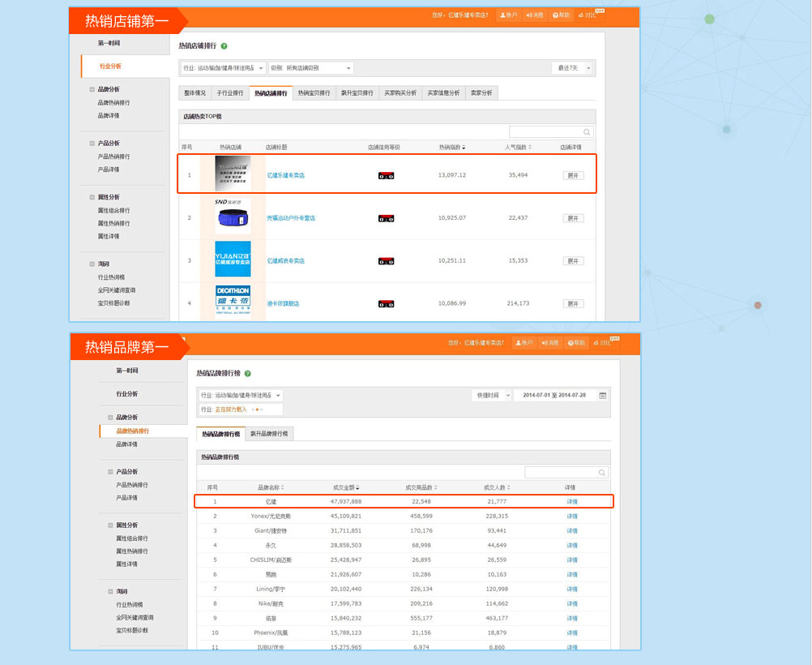Open the SND blue belt shop thumbnail

[233, 217]
